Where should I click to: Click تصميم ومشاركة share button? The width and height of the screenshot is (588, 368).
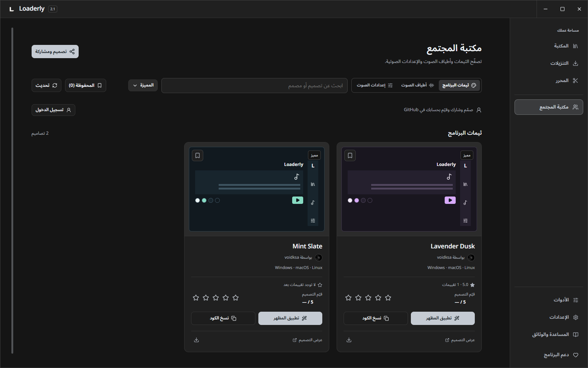(x=55, y=52)
